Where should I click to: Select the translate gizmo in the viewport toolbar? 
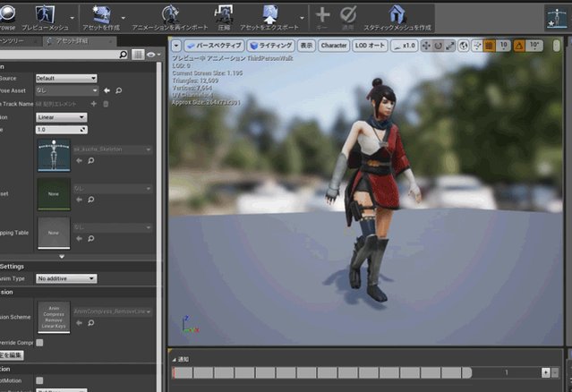pyautogui.click(x=426, y=46)
